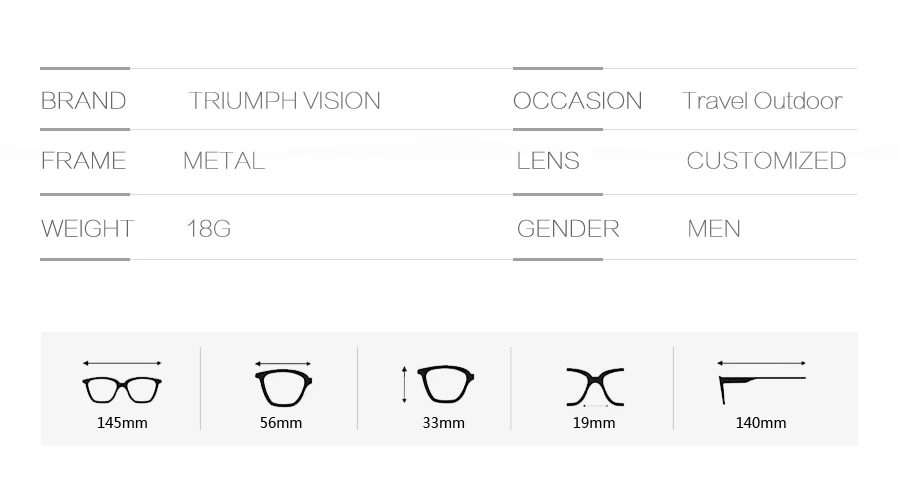Image resolution: width=900 pixels, height=487 pixels.
Task: Select the 33mm lens height label
Action: 444,423
